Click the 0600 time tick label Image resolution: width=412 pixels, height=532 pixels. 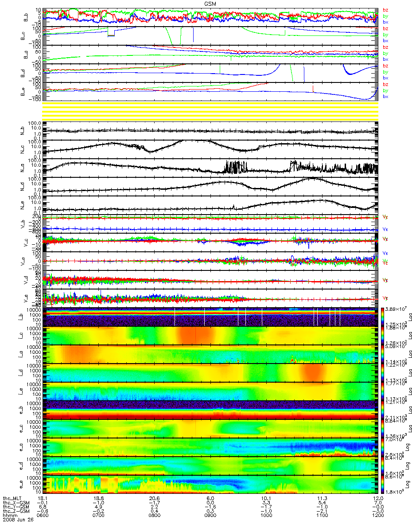click(x=43, y=516)
